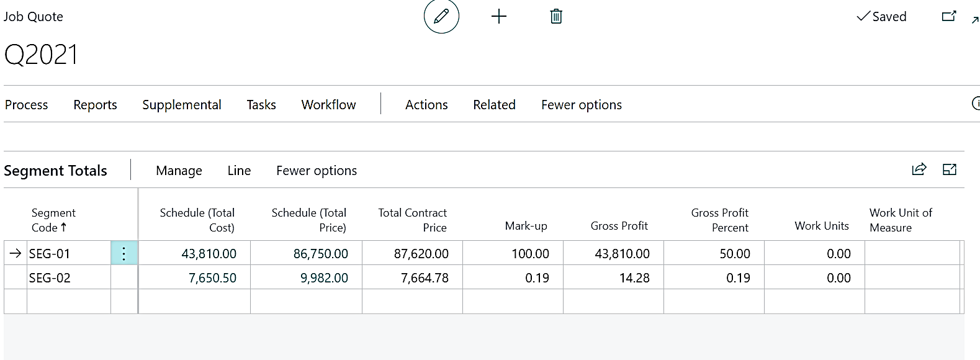Maximize the Segment Totals section
Screen dimensions: 980x360
950,169
